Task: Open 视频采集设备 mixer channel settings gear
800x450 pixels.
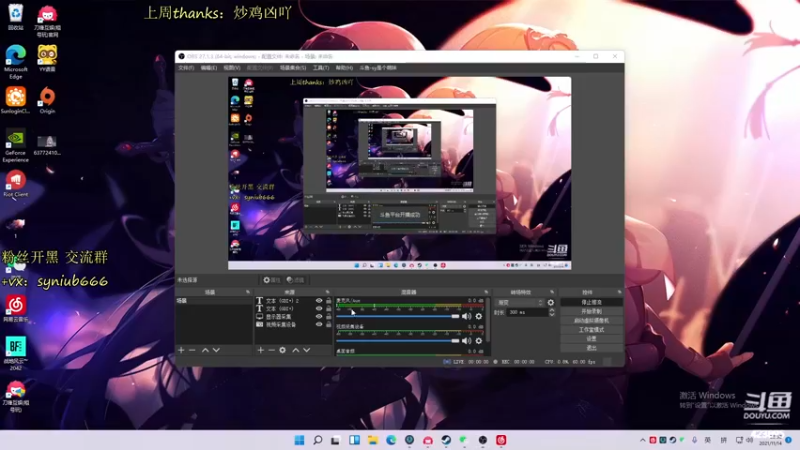Action: click(x=479, y=340)
